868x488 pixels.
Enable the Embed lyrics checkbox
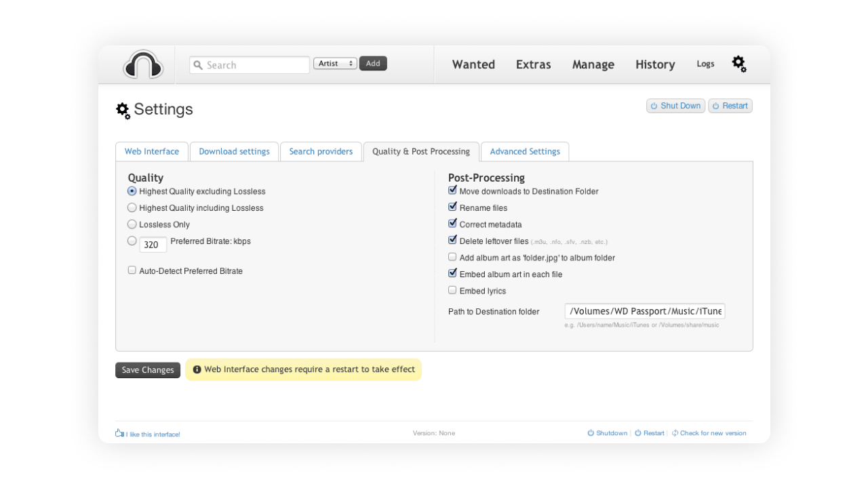tap(452, 290)
